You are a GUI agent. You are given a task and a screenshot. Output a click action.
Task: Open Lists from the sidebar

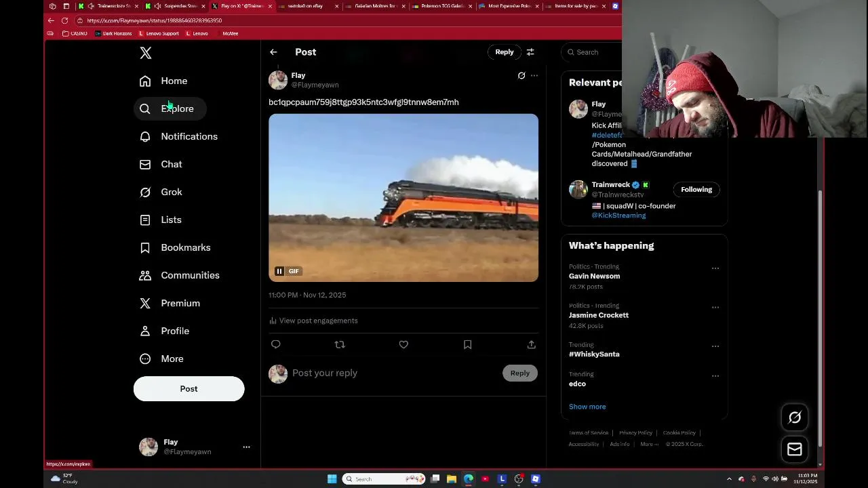[x=161, y=220]
